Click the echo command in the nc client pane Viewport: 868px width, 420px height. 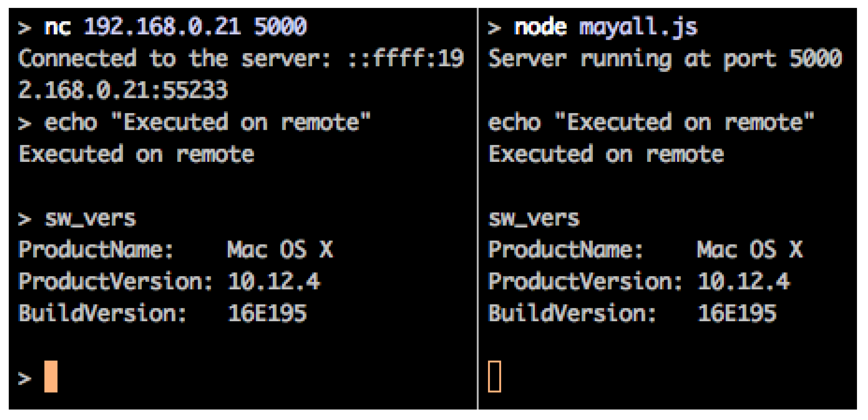click(x=207, y=122)
